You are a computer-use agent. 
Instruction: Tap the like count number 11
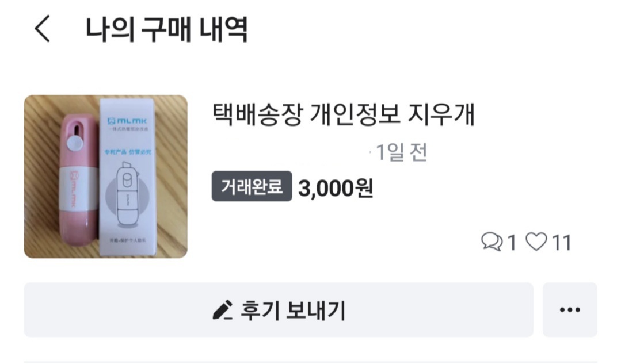click(x=561, y=243)
